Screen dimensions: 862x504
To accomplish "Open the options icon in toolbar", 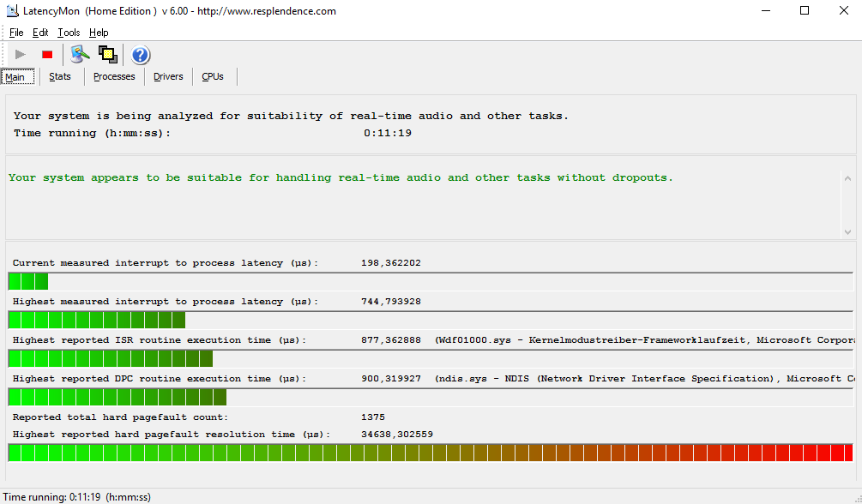I will click(80, 54).
